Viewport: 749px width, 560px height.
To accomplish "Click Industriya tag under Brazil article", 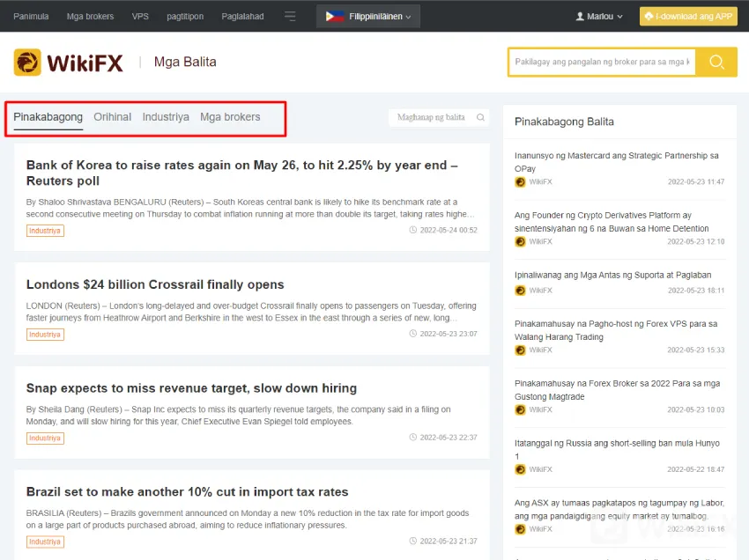I will click(x=45, y=542).
